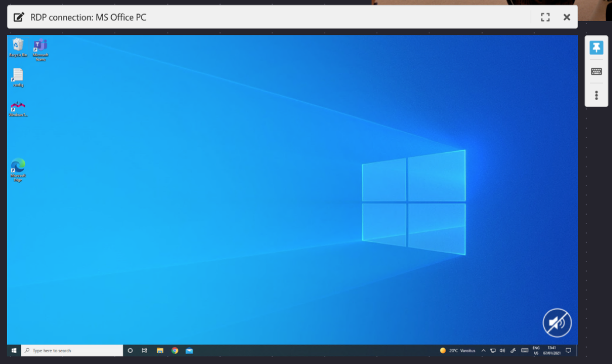The image size is (612, 364).
Task: Enter fullscreen for the RDP session
Action: (545, 17)
